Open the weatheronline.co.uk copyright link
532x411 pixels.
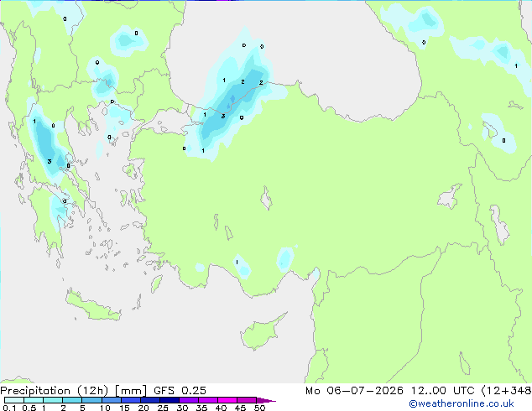click(x=462, y=403)
